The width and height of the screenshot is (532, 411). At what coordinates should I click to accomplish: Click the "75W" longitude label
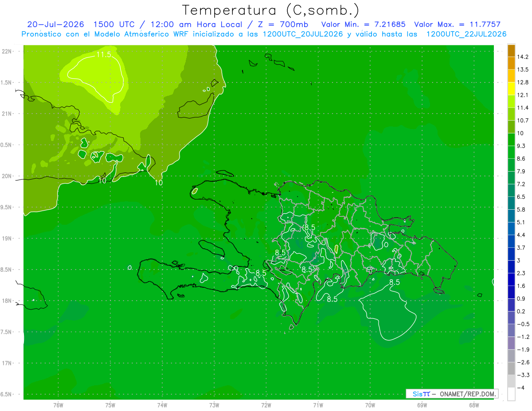[110, 405]
